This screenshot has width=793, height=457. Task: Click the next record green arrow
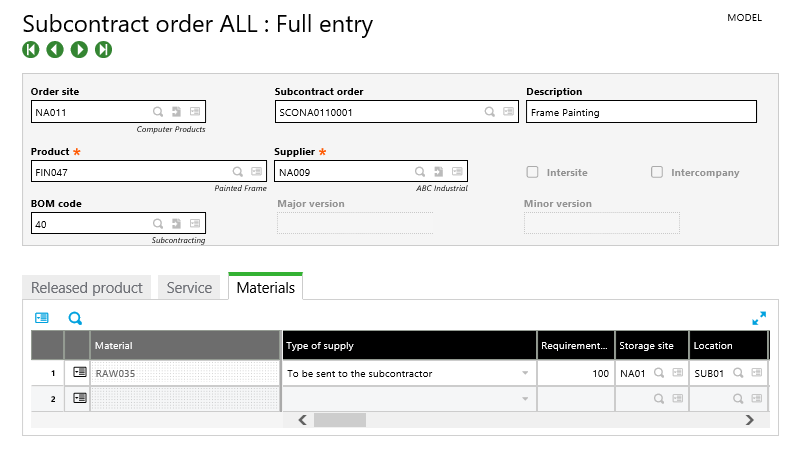pos(79,49)
